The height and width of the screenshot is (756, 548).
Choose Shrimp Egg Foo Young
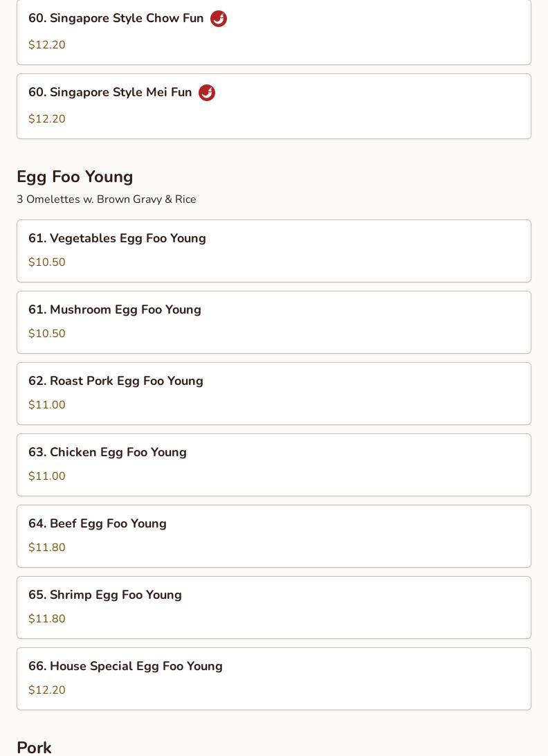click(105, 595)
